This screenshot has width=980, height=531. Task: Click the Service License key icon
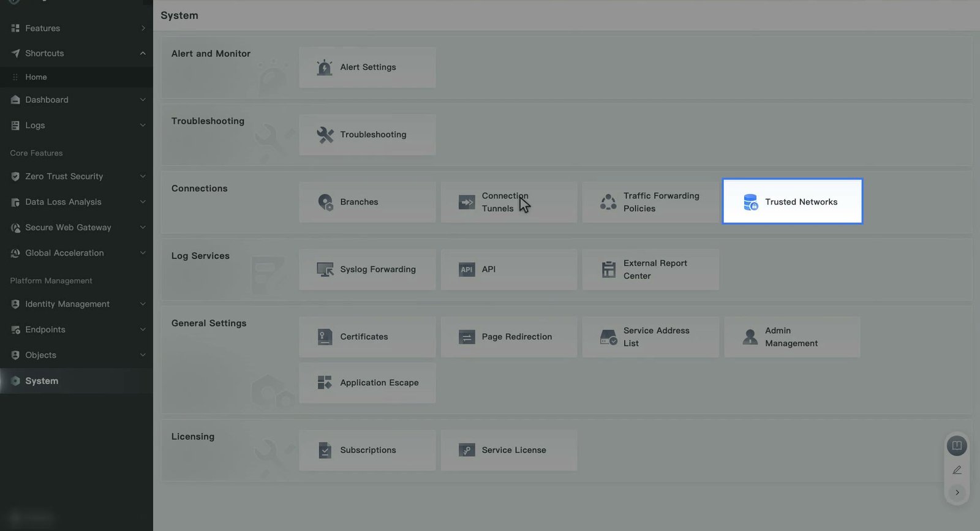[x=467, y=450]
